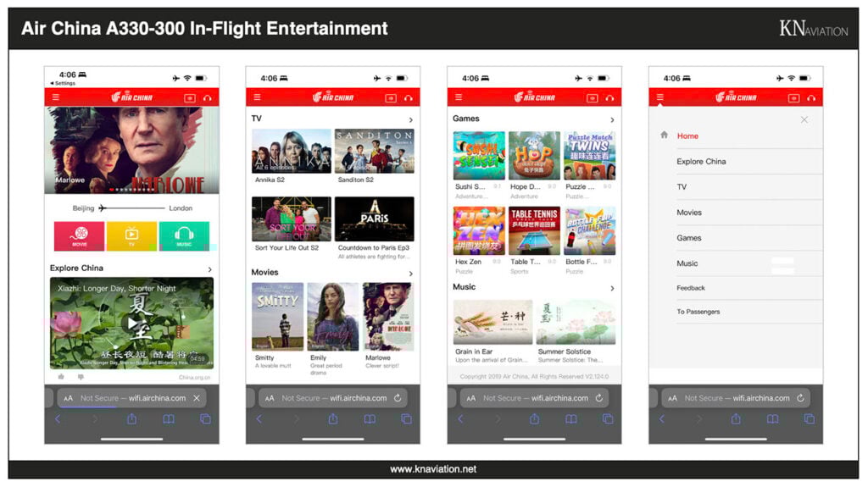Image resolution: width=868 pixels, height=487 pixels.
Task: Open the red Movie category tile
Action: [x=79, y=235]
